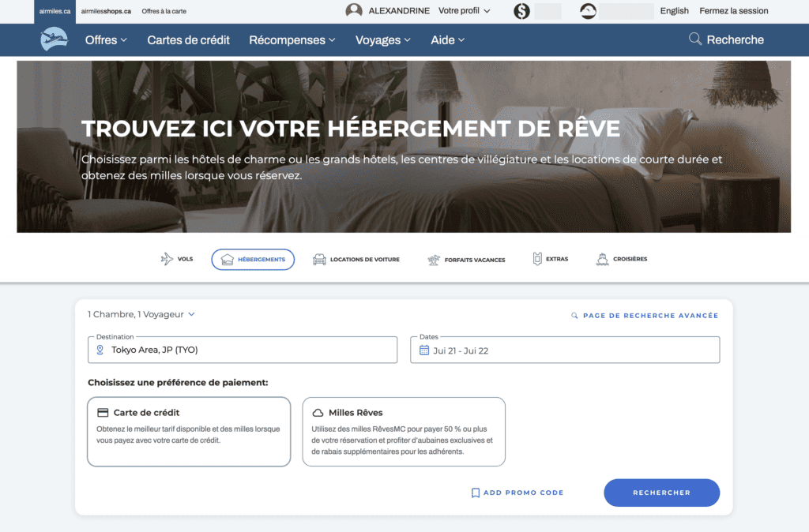This screenshot has width=809, height=532.
Task: Select the Forfaits vacances palm tree icon
Action: [433, 258]
